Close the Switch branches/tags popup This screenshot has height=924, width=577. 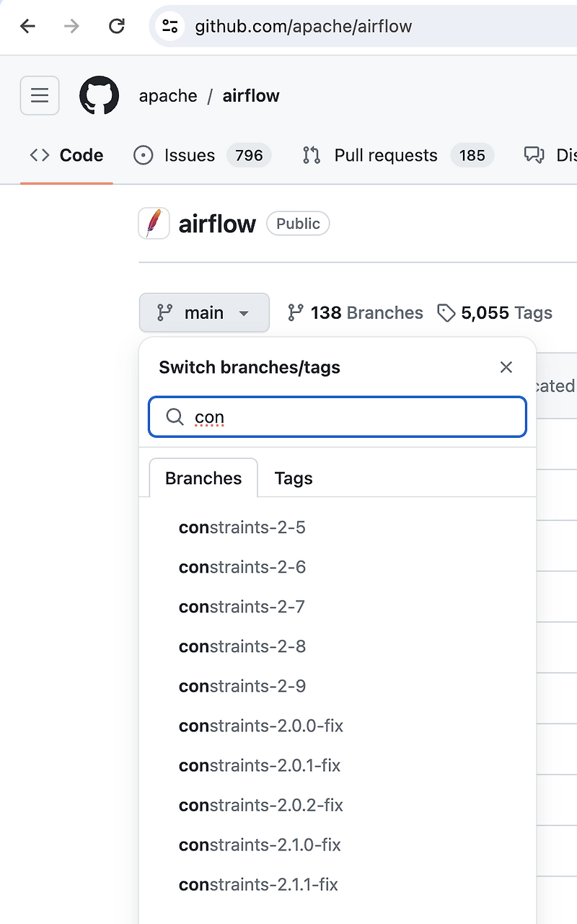[x=506, y=367]
